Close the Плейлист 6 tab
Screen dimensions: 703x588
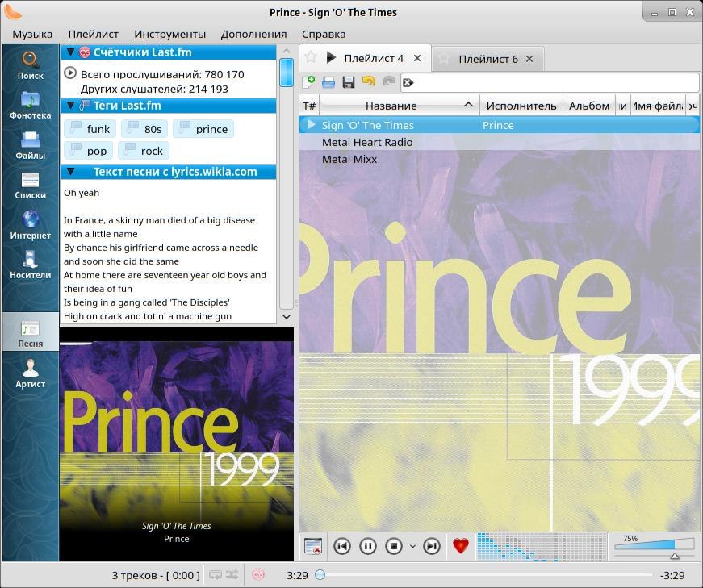(x=529, y=59)
